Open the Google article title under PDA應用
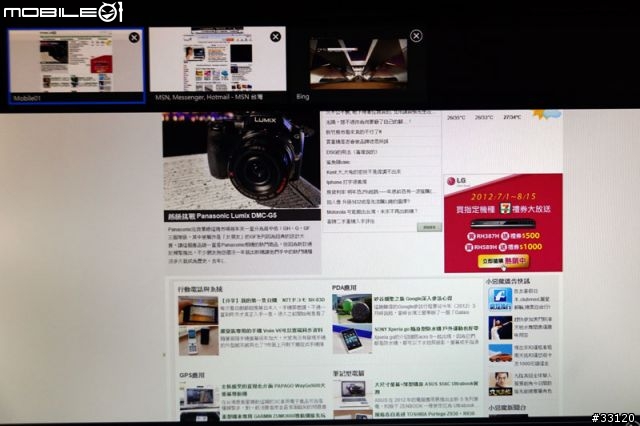The image size is (640, 426). (x=413, y=299)
